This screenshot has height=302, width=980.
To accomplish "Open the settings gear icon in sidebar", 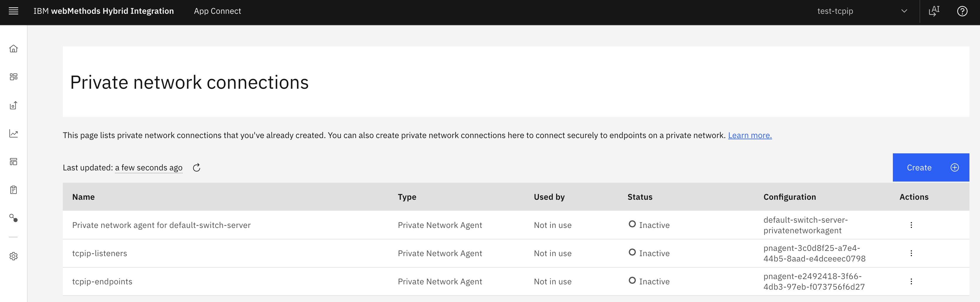I will [14, 256].
